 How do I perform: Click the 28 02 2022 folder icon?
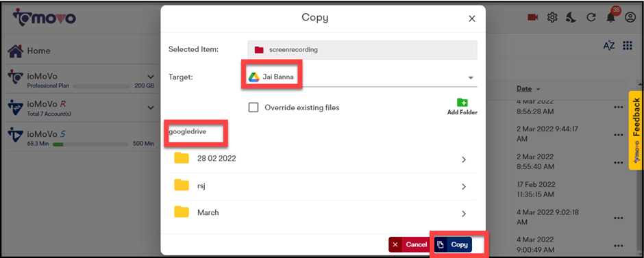(x=181, y=158)
